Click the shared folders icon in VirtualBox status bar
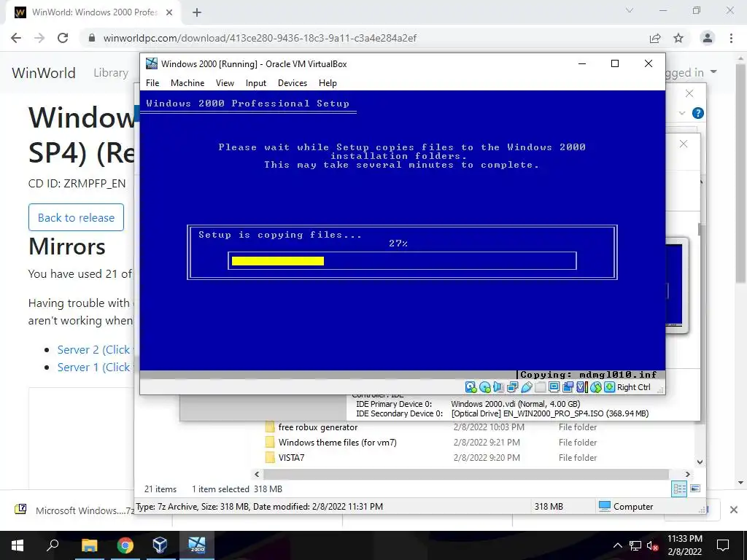This screenshot has width=747, height=560. click(x=541, y=387)
